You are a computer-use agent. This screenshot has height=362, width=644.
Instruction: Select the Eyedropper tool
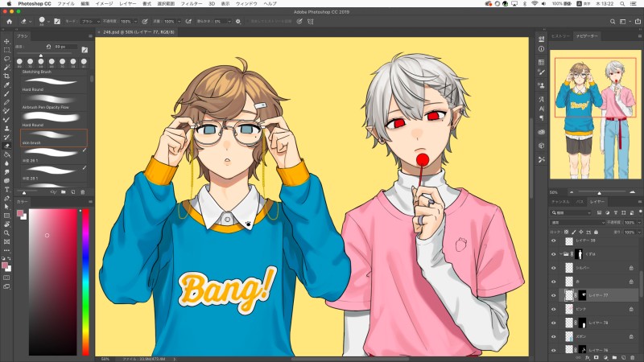point(6,85)
